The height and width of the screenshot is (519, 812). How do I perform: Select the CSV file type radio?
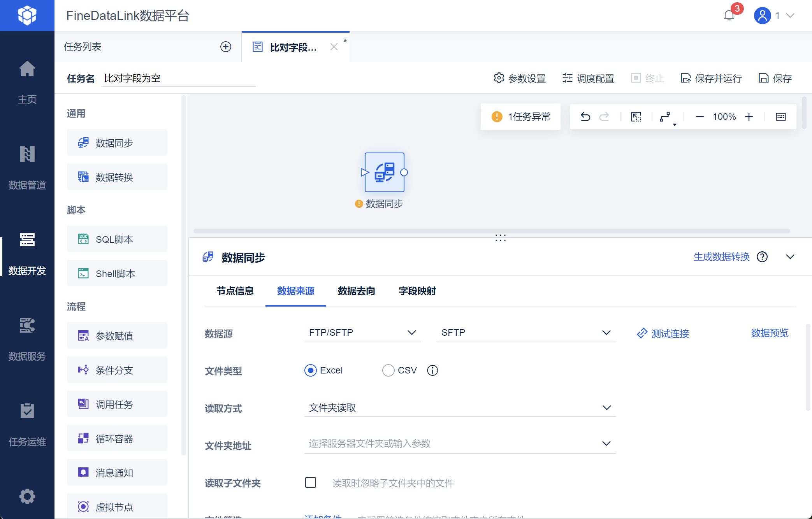coord(388,370)
